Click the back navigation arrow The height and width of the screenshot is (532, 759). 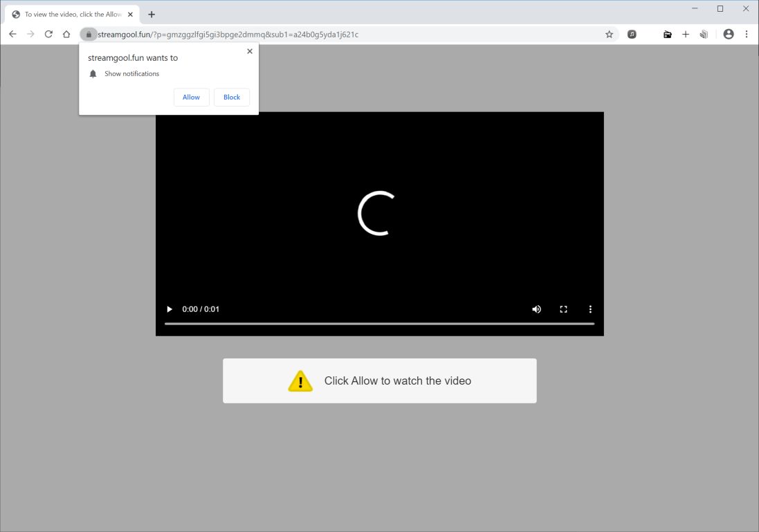[x=12, y=34]
